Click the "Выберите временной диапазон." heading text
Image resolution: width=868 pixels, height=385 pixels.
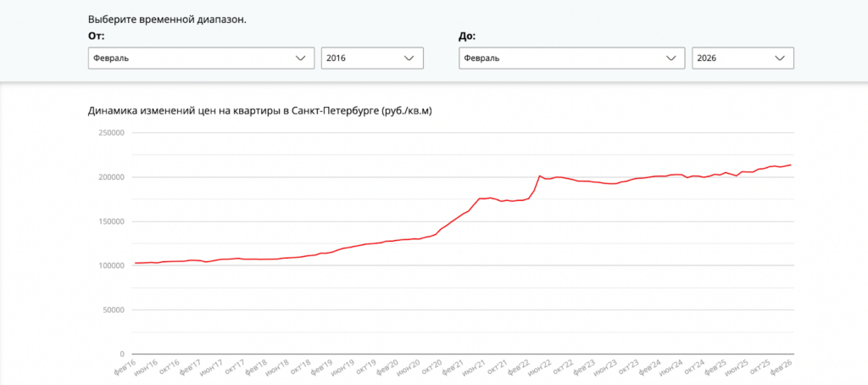(167, 19)
